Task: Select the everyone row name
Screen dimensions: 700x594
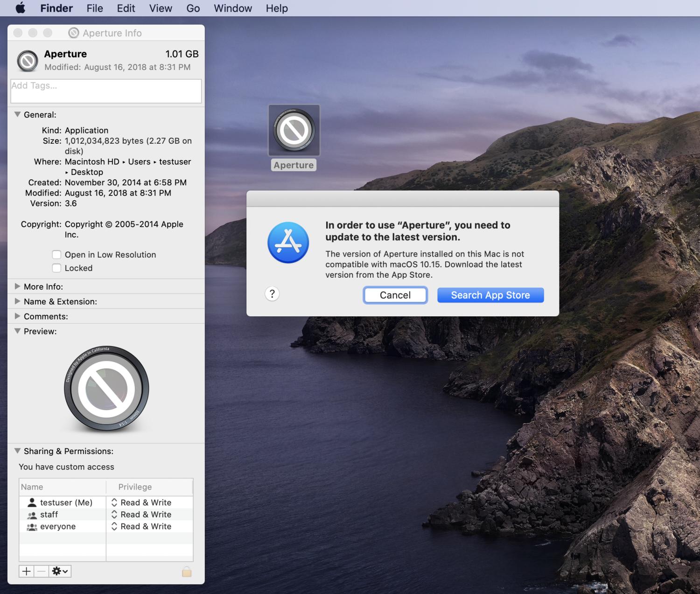Action: tap(58, 527)
